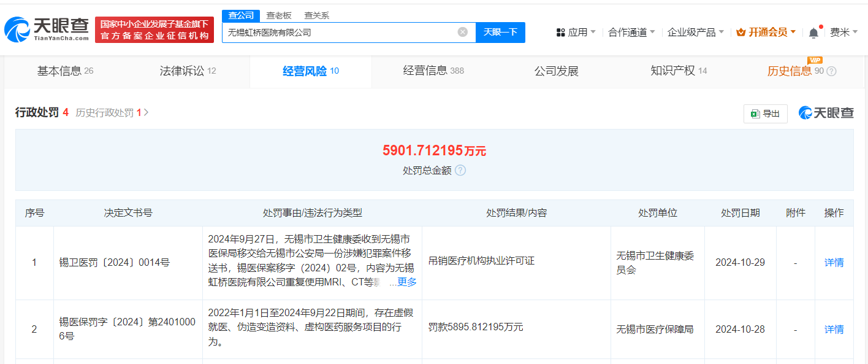This screenshot has width=868, height=364.
Task: Click the 天眼一下 search button
Action: pyautogui.click(x=500, y=33)
